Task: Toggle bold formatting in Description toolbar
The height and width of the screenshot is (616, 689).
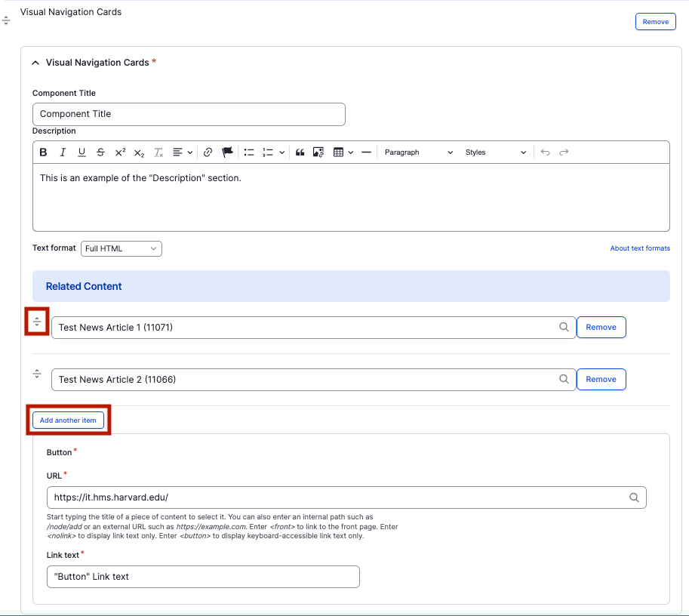Action: pyautogui.click(x=44, y=152)
